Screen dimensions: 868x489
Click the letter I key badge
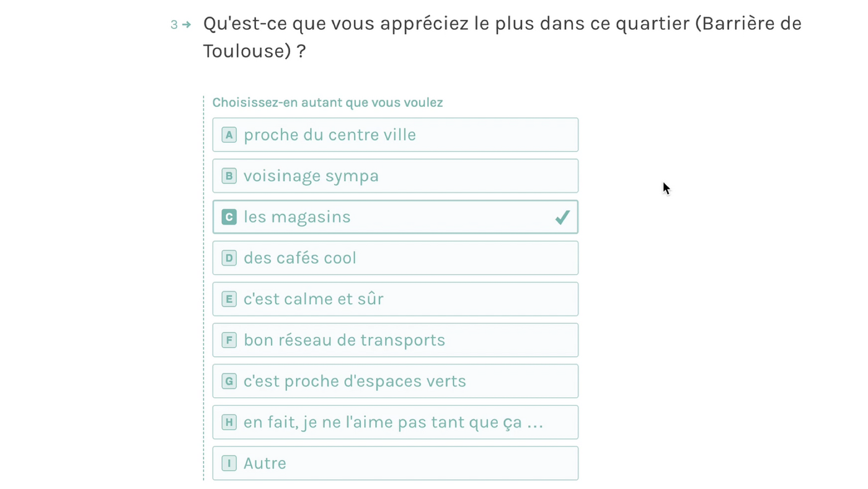coord(229,463)
